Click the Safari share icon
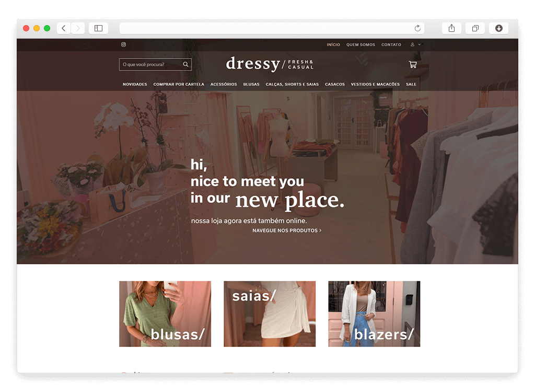Screen dimensions: 535x392 [x=451, y=28]
